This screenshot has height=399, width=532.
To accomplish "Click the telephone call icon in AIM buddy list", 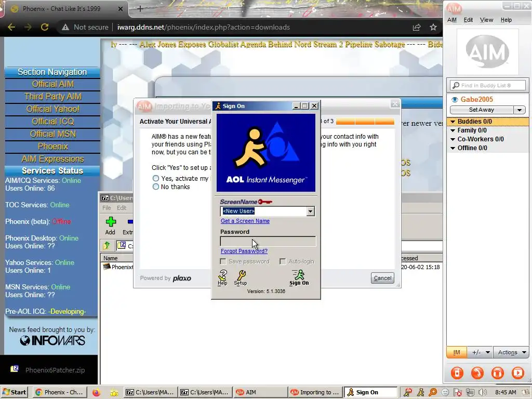I will pos(477,373).
